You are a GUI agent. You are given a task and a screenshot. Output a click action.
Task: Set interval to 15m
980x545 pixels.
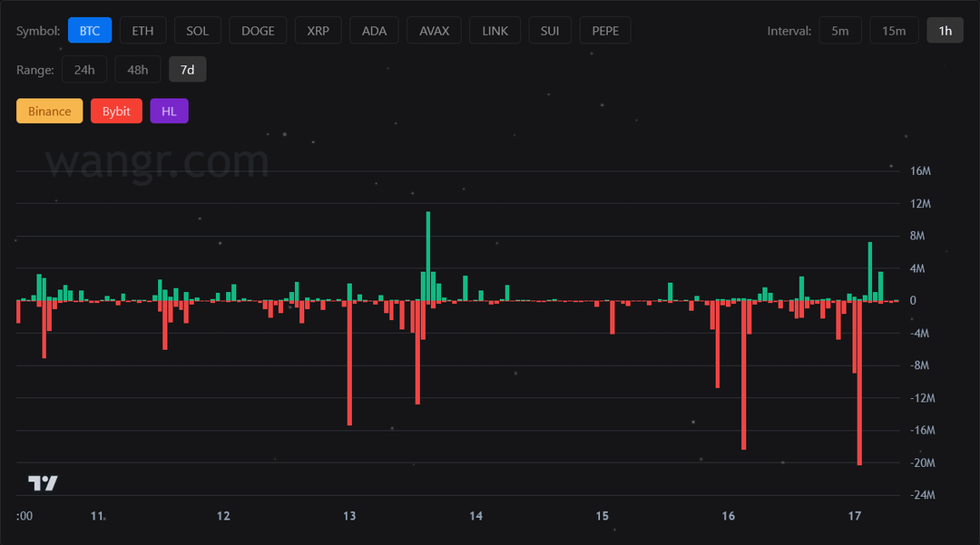pos(893,31)
